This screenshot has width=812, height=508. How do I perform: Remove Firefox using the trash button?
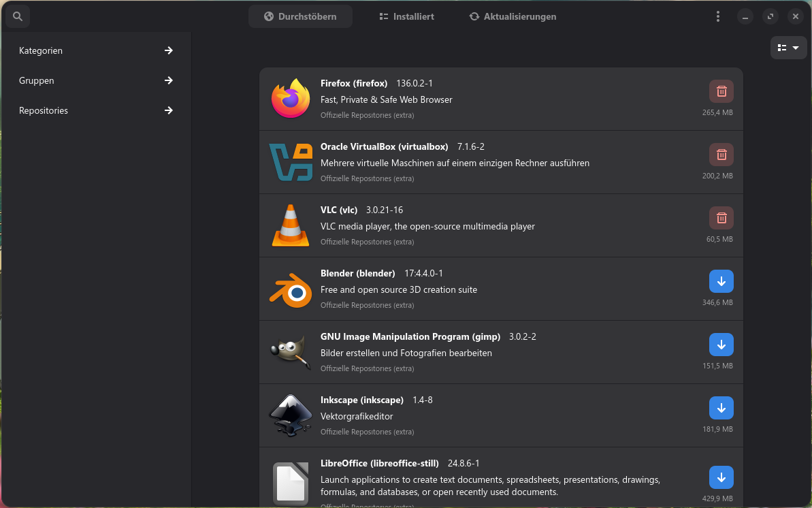pyautogui.click(x=721, y=92)
